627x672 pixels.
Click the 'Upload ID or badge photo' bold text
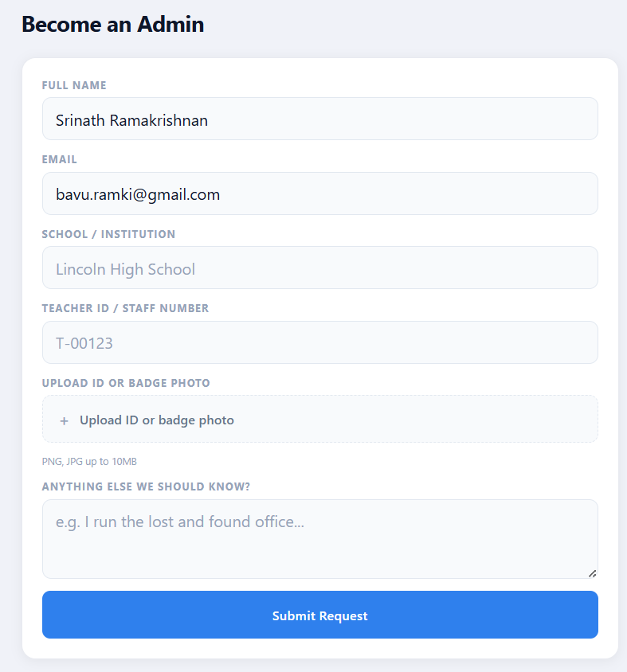[x=157, y=420]
